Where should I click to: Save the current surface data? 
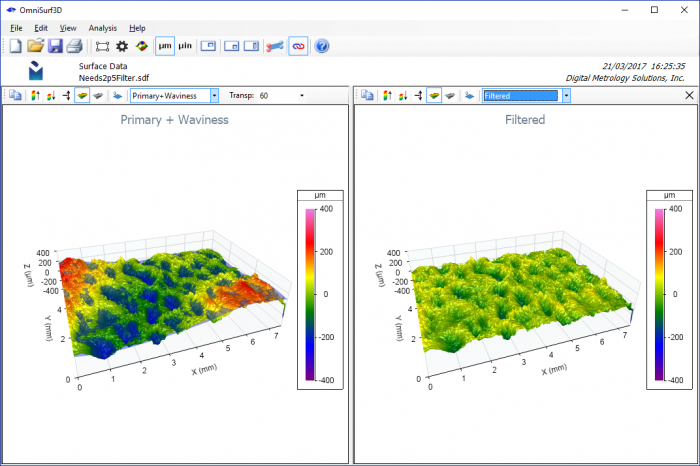55,46
